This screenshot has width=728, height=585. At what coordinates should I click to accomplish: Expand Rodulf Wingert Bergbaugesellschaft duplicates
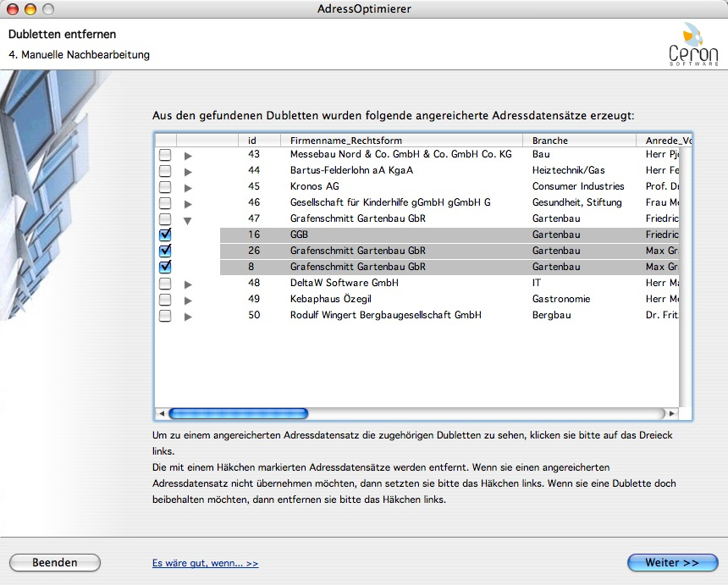pyautogui.click(x=188, y=317)
